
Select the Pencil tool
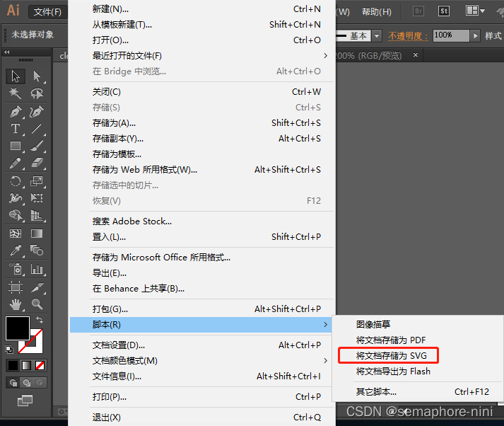click(x=16, y=163)
